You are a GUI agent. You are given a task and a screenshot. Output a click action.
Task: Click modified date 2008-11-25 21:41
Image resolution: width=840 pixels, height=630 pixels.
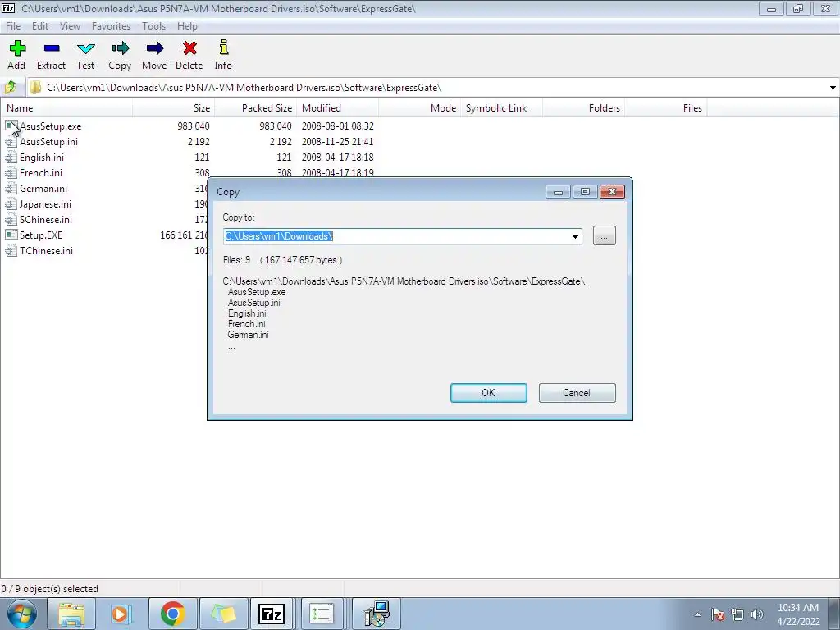(337, 142)
